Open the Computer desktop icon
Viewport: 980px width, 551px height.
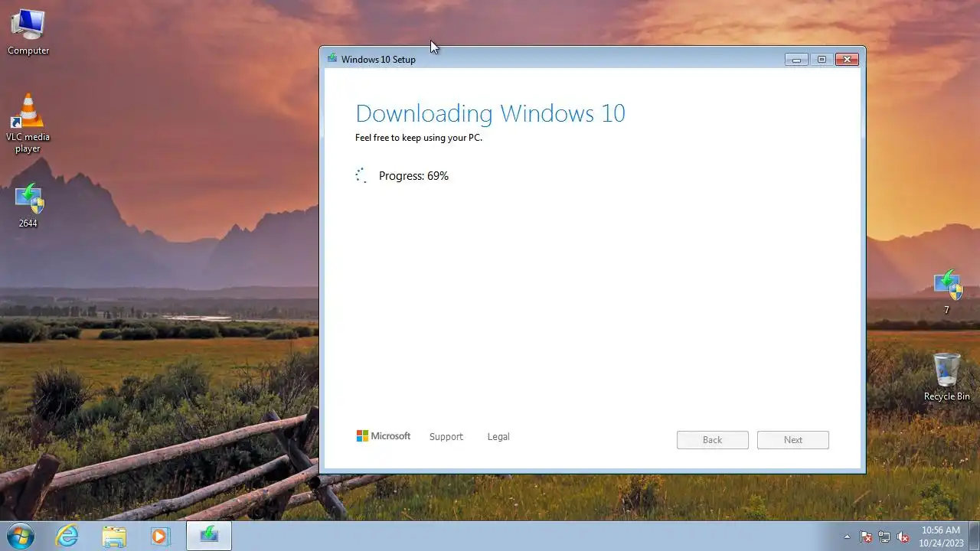pos(28,31)
